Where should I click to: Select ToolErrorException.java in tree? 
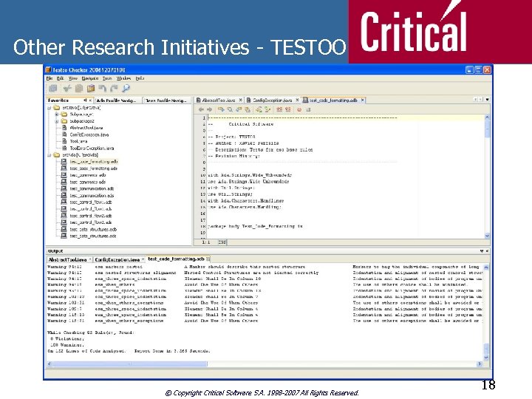coord(92,149)
